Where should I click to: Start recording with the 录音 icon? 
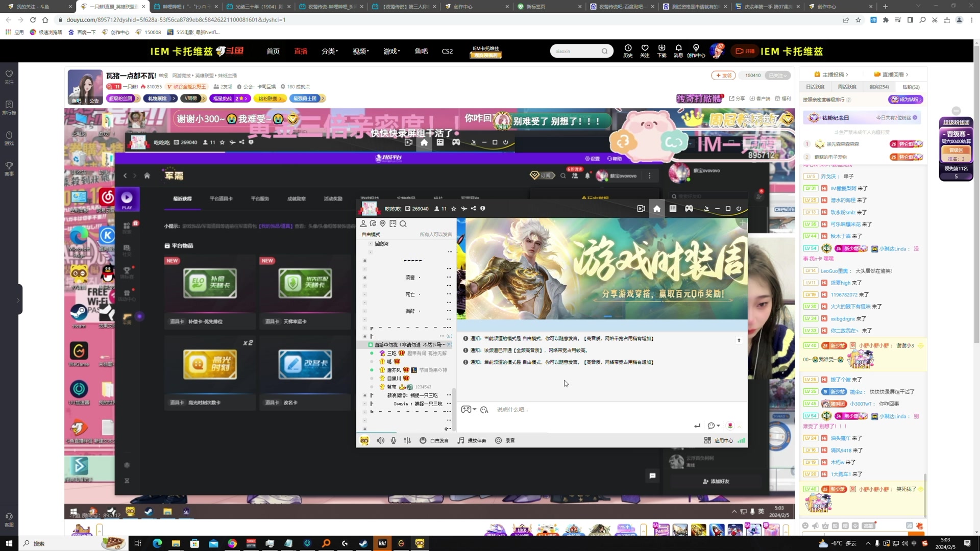(x=499, y=440)
